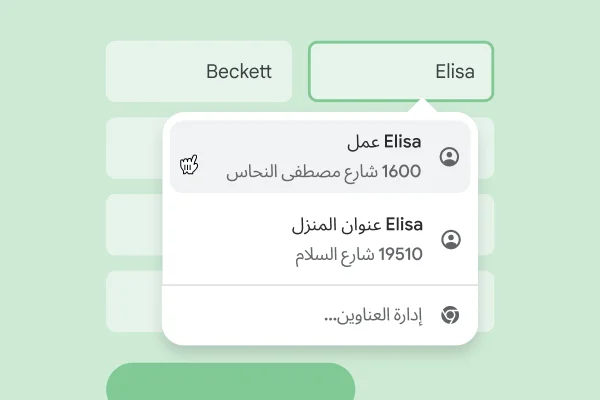Screen dimensions: 600x400
Task: Focus the Elisa first name field
Action: point(400,71)
